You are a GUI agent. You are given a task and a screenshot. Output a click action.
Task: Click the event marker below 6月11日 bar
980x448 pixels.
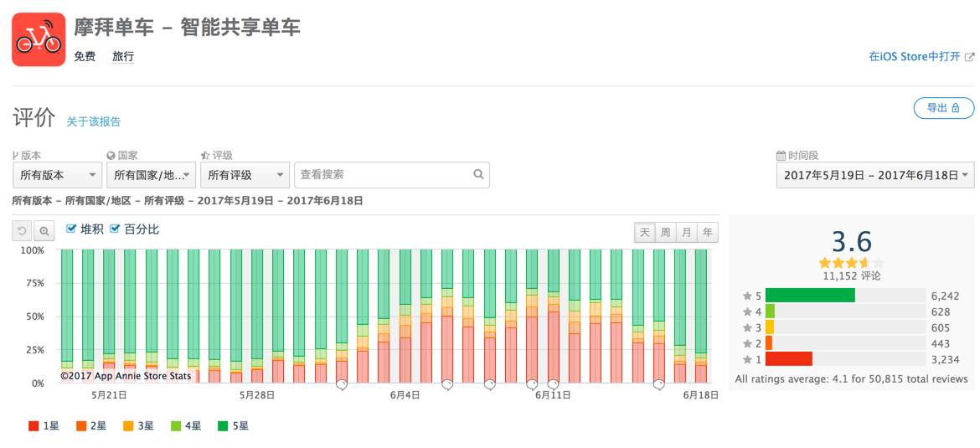(553, 384)
